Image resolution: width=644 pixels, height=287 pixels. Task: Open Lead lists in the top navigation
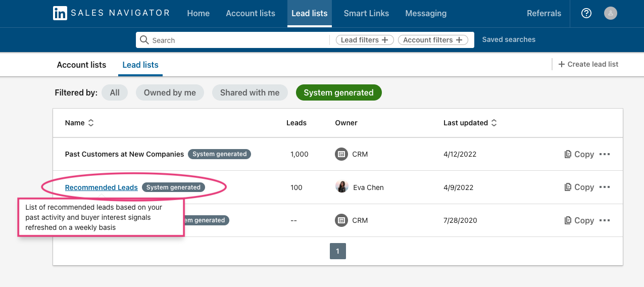coord(310,13)
